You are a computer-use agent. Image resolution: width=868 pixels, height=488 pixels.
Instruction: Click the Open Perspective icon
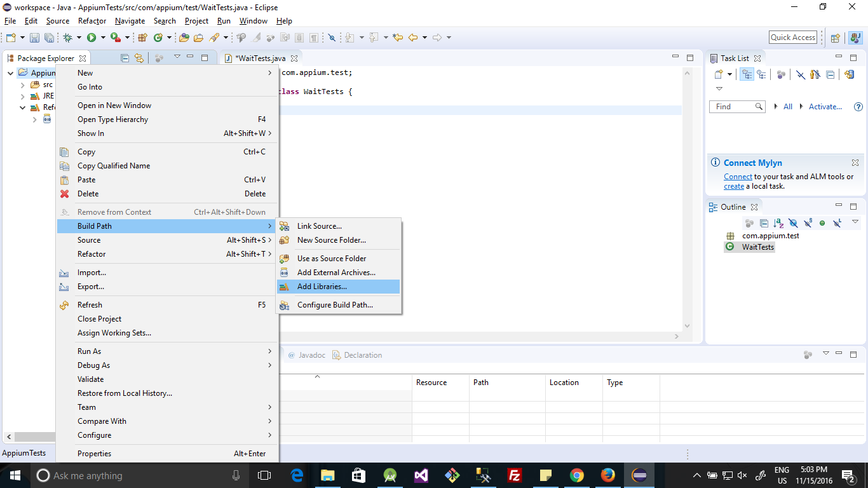tap(836, 37)
